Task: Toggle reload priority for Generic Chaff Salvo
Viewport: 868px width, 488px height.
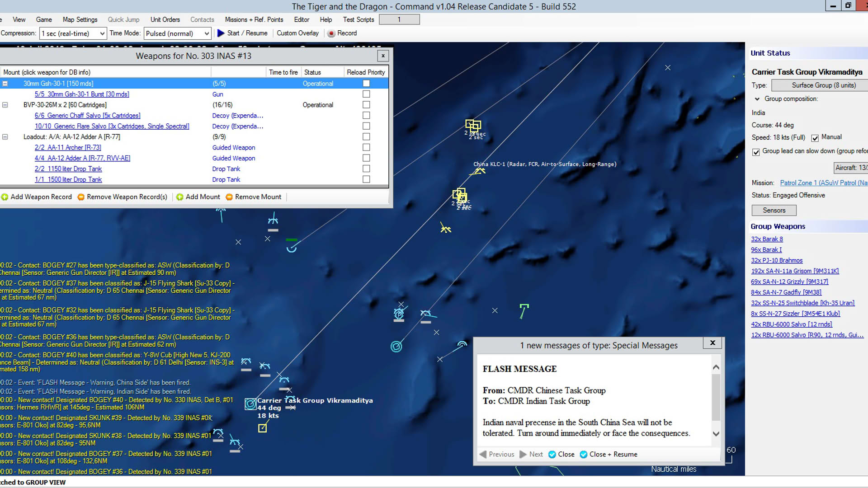Action: tap(366, 115)
